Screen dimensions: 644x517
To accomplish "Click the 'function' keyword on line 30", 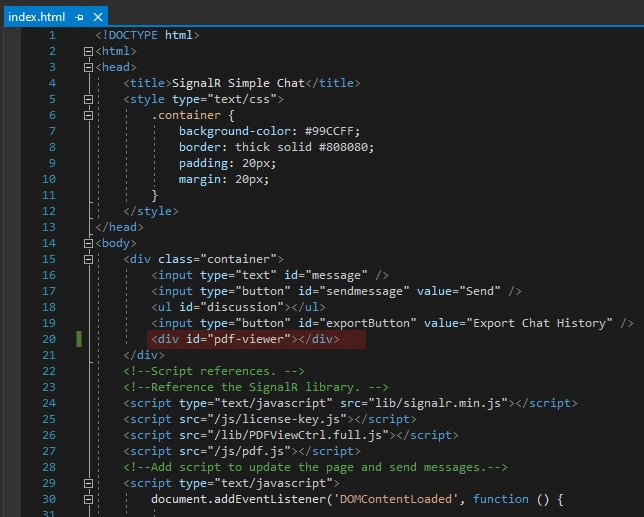I will 501,499.
